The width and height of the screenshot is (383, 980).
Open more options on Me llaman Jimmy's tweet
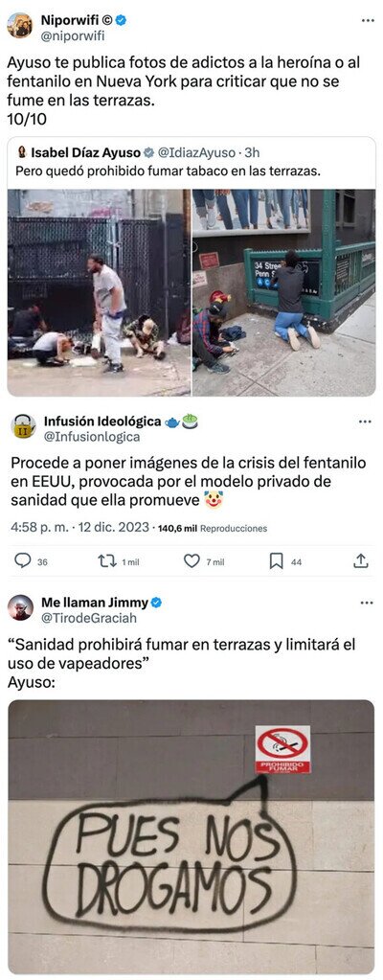click(x=368, y=604)
